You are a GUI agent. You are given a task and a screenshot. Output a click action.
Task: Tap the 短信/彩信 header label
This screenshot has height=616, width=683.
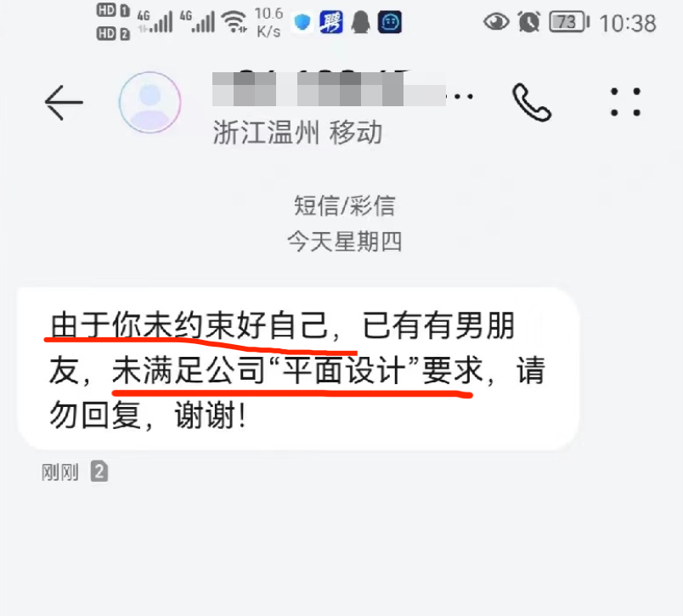pyautogui.click(x=345, y=206)
